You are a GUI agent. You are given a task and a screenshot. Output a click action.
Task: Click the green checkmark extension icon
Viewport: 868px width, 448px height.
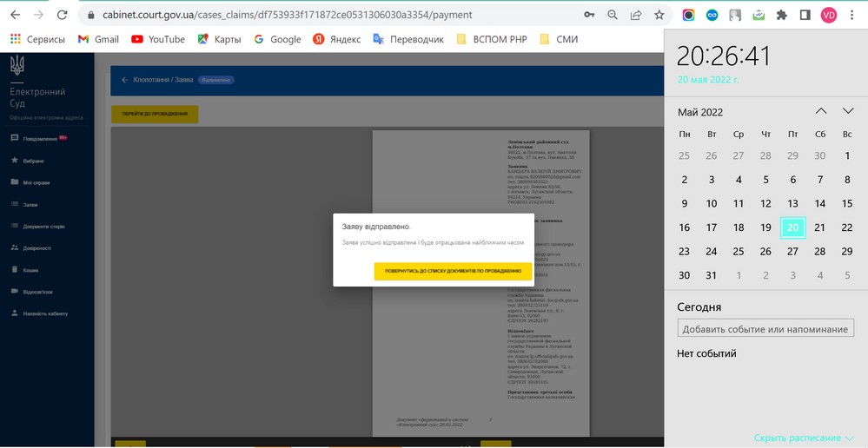point(759,15)
